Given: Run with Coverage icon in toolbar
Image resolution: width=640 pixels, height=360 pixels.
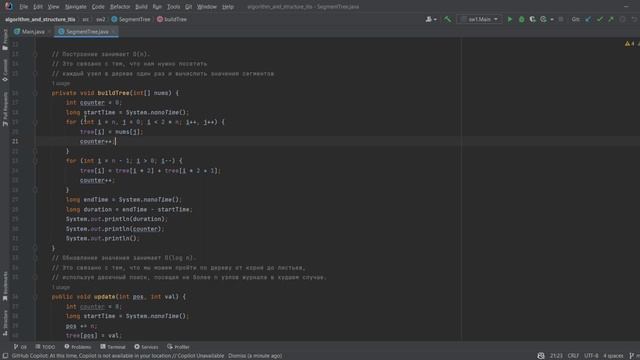Looking at the screenshot, I should click(532, 19).
